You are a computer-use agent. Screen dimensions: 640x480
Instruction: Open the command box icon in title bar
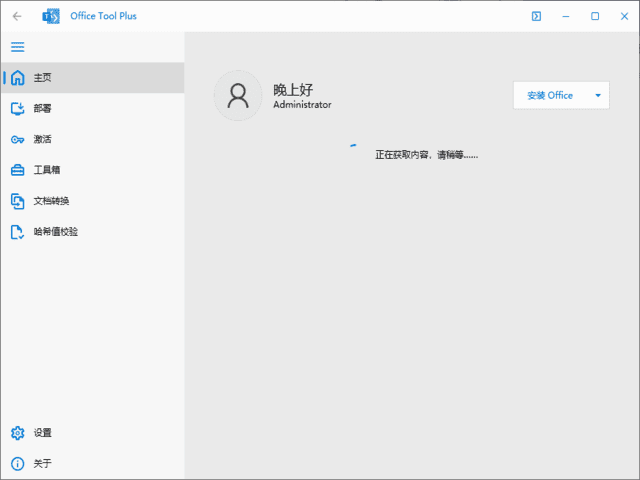click(536, 16)
